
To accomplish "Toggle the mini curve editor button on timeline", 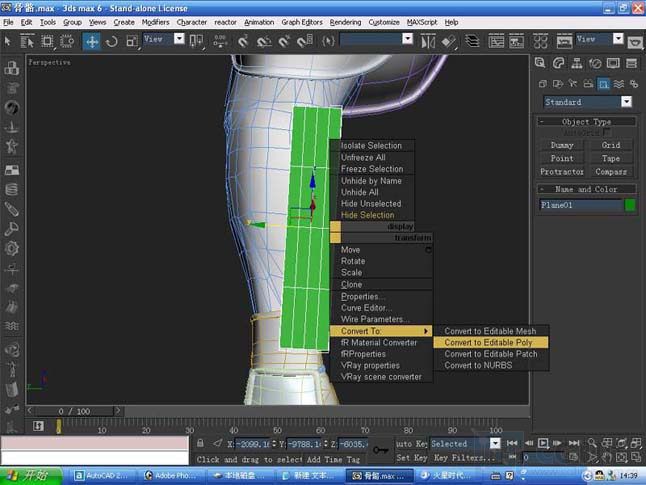I will click(x=38, y=426).
